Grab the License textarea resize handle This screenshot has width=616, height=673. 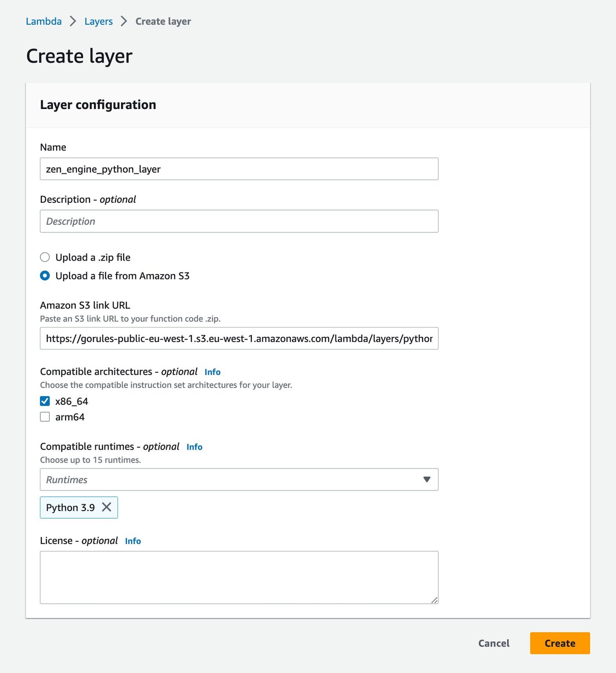coord(434,600)
